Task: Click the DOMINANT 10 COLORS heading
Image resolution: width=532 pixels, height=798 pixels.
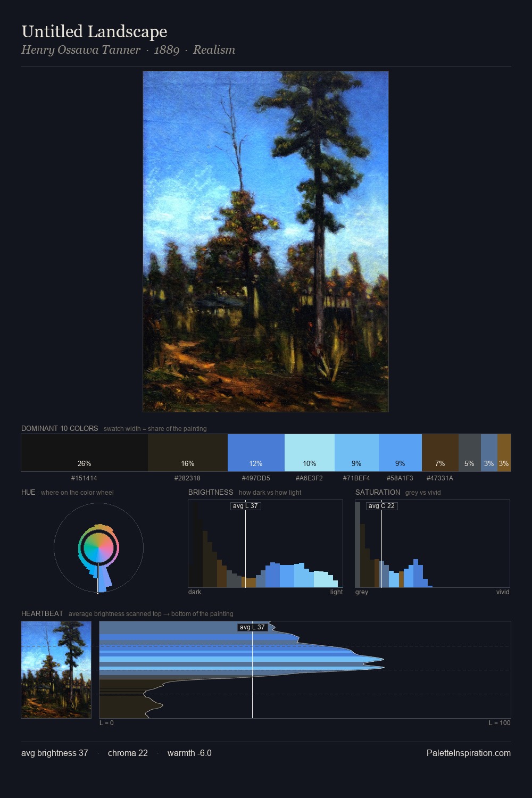Action: (x=60, y=428)
